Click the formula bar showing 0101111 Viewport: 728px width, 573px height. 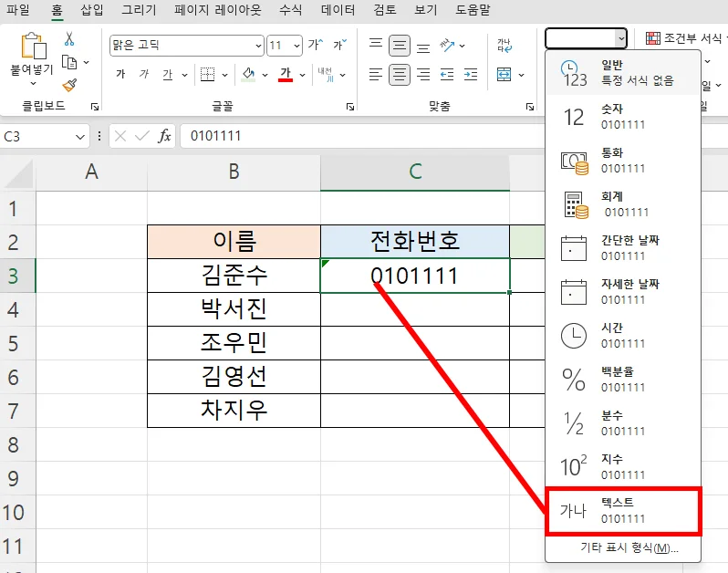click(x=362, y=136)
